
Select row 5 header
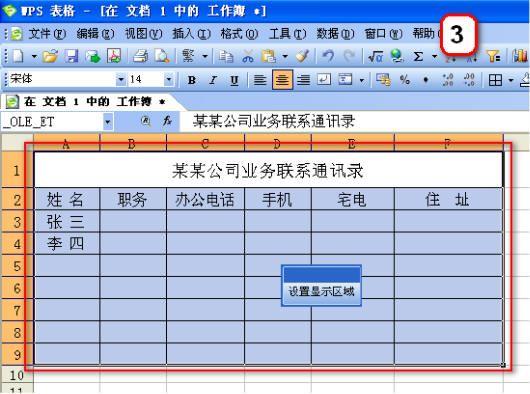pyautogui.click(x=17, y=266)
